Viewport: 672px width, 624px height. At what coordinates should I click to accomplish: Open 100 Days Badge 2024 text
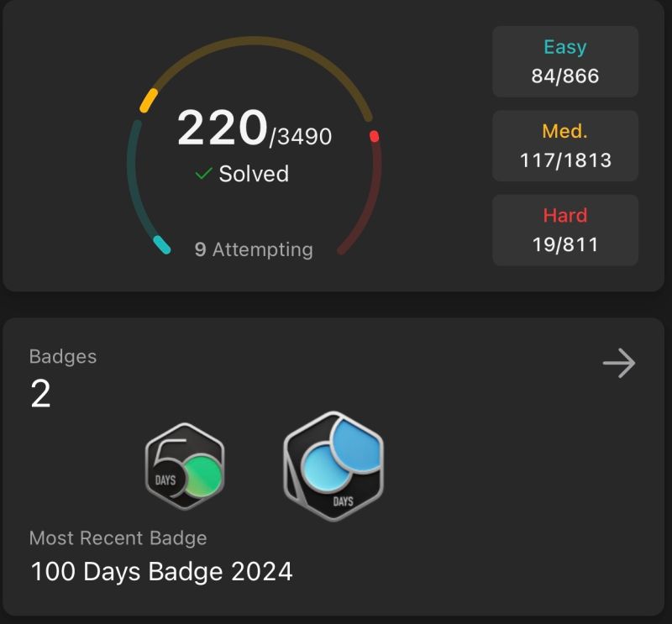click(x=161, y=571)
